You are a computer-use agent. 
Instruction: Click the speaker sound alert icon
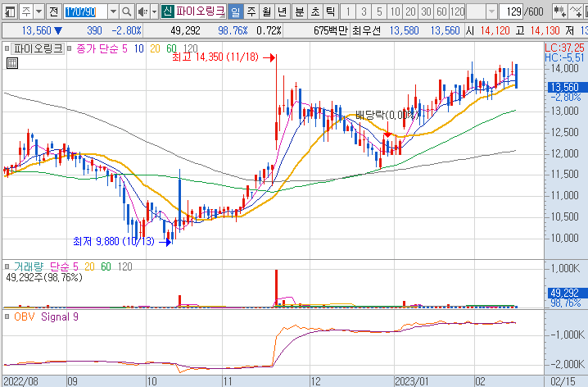coord(142,11)
